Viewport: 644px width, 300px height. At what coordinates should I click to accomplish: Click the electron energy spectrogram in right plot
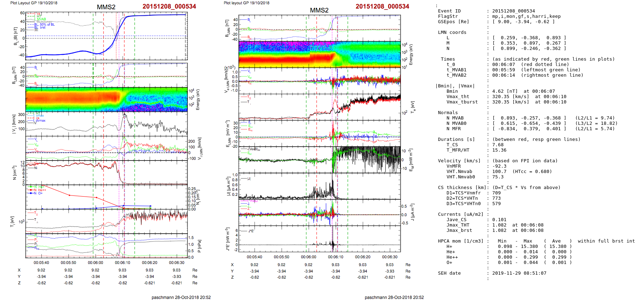click(319, 54)
